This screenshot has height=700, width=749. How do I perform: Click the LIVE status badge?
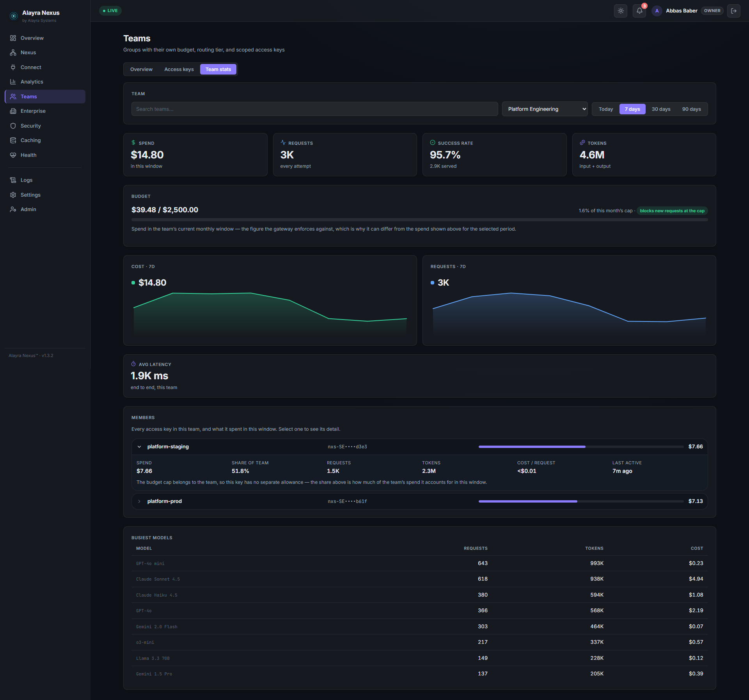click(110, 11)
